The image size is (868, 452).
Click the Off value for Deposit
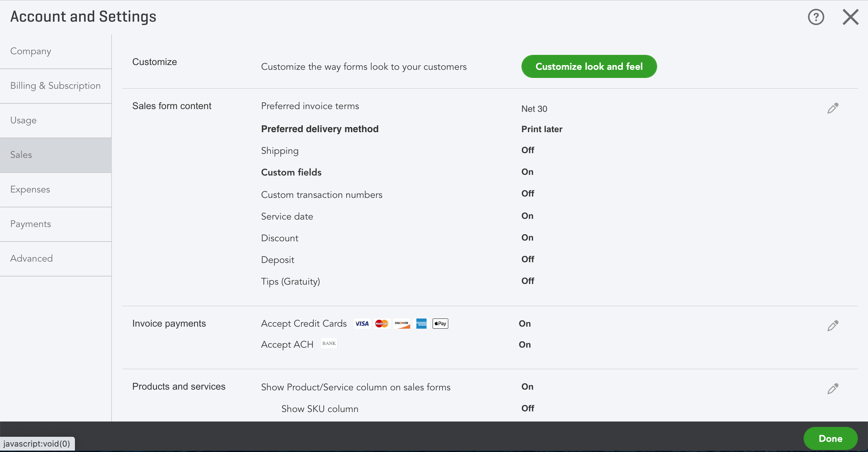[528, 259]
